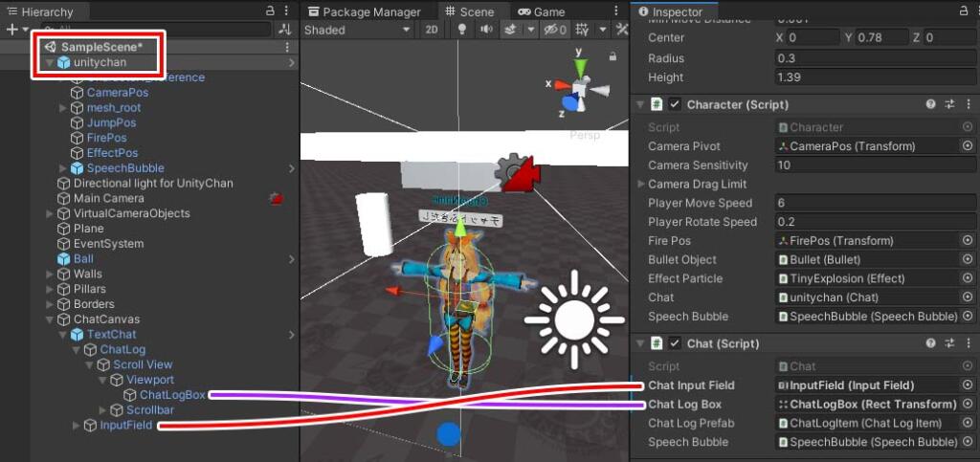Viewport: 980px width, 462px height.
Task: Open object picker for Chat Log Box field
Action: pos(968,404)
